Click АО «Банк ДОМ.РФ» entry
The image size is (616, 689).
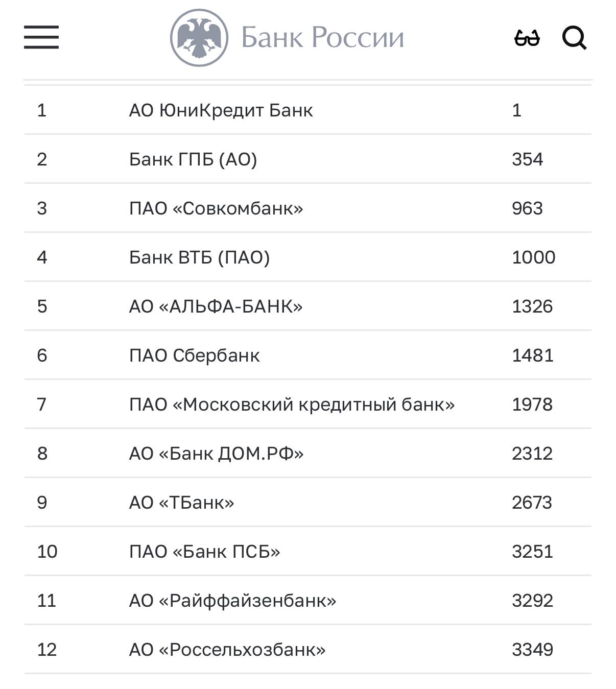tap(216, 454)
